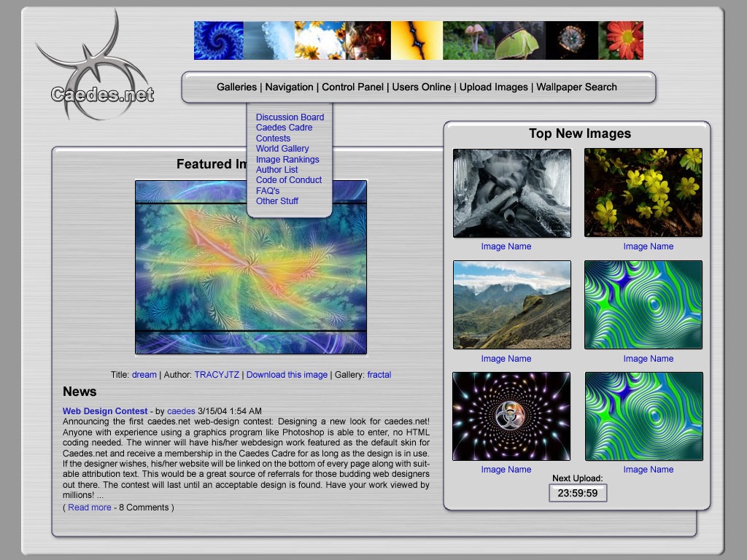Image resolution: width=747 pixels, height=560 pixels.
Task: Choose Discussion Board from the dropdown
Action: coord(290,117)
